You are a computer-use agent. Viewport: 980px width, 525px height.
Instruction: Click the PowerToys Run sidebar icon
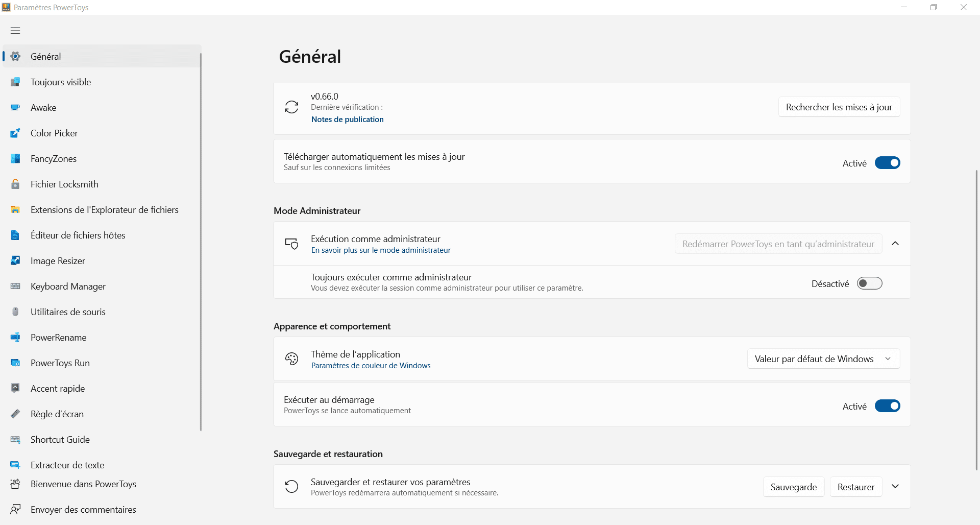point(15,363)
